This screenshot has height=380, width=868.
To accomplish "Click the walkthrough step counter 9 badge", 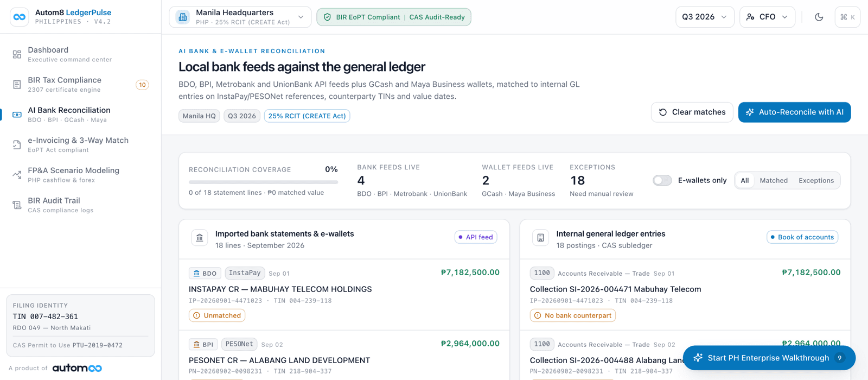I will click(840, 358).
